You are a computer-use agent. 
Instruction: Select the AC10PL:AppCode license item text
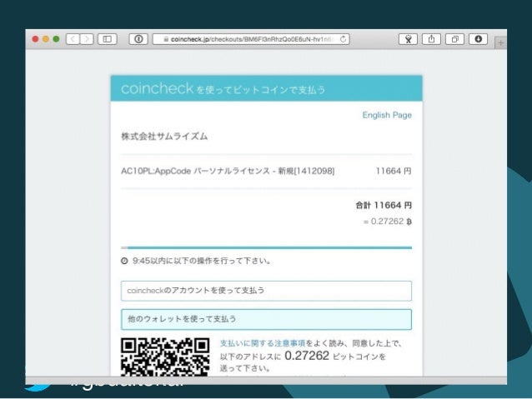click(228, 171)
